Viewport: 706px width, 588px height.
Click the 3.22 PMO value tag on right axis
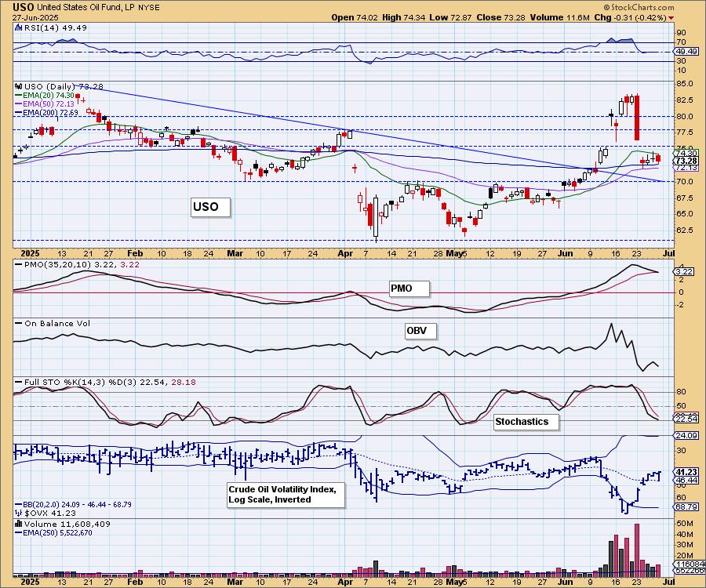pos(684,272)
